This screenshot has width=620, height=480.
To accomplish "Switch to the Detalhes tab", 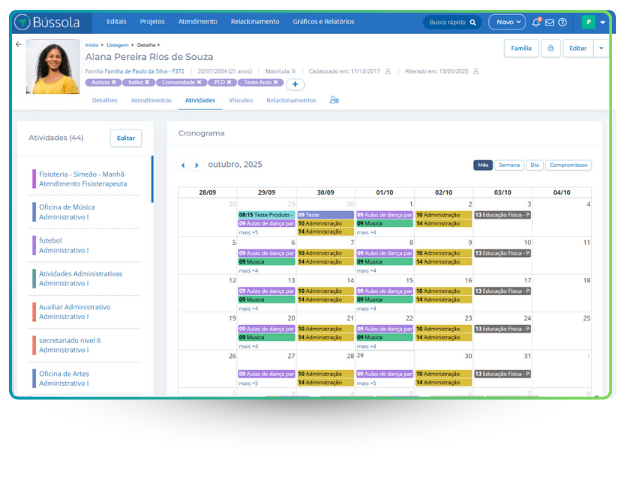I will [x=105, y=100].
